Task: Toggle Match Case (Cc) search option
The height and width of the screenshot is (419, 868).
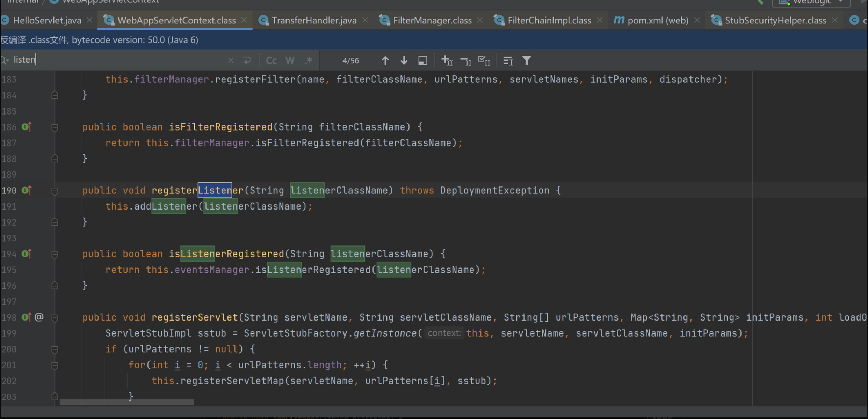Action: pos(271,60)
